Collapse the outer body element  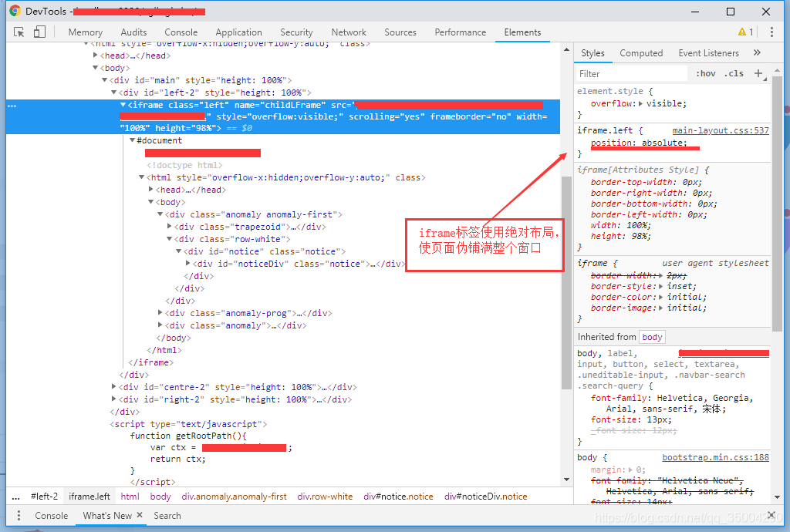pyautogui.click(x=95, y=67)
